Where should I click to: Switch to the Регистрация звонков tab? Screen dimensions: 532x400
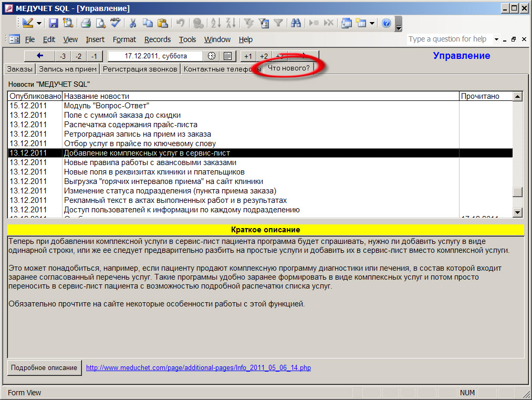click(140, 69)
